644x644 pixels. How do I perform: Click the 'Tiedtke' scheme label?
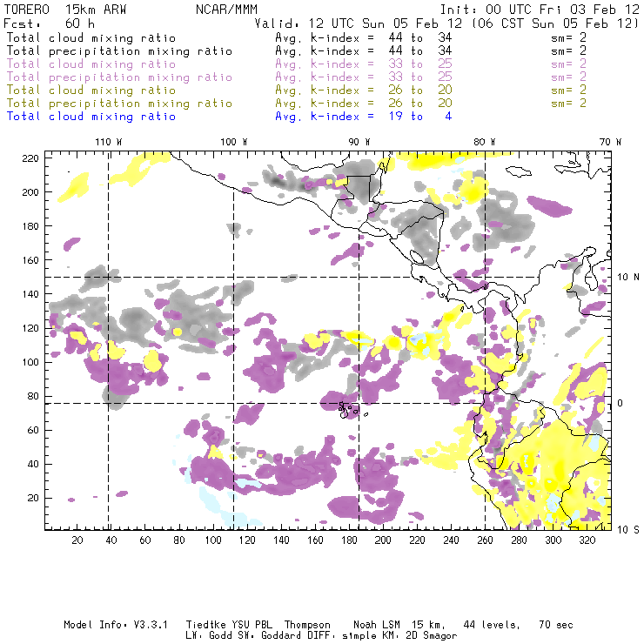[205, 625]
